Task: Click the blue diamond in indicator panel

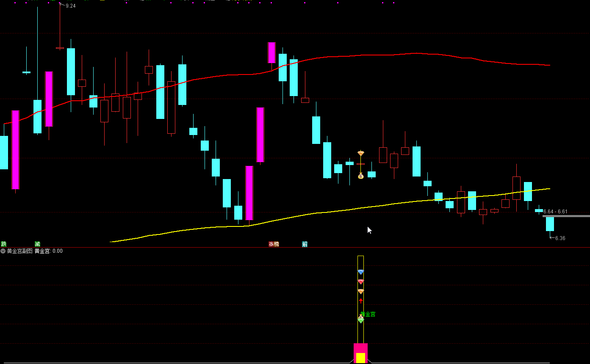Action: point(360,272)
